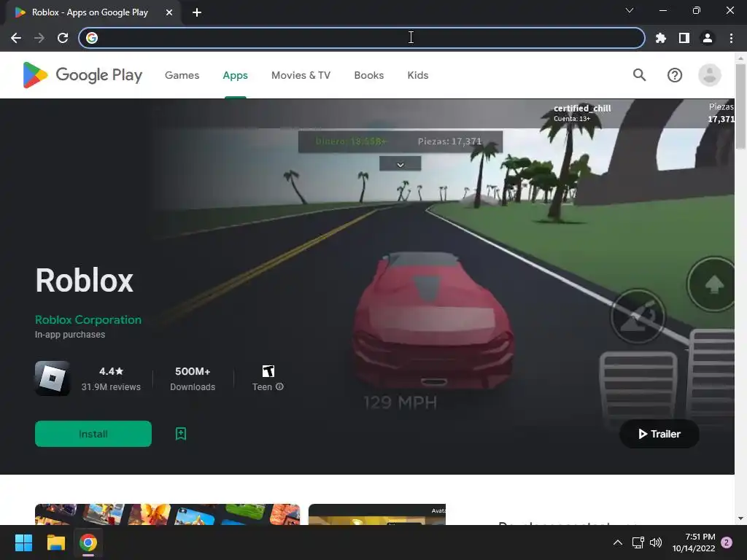Open File Explorer from the taskbar
Screen dimensions: 747x560
pos(55,542)
